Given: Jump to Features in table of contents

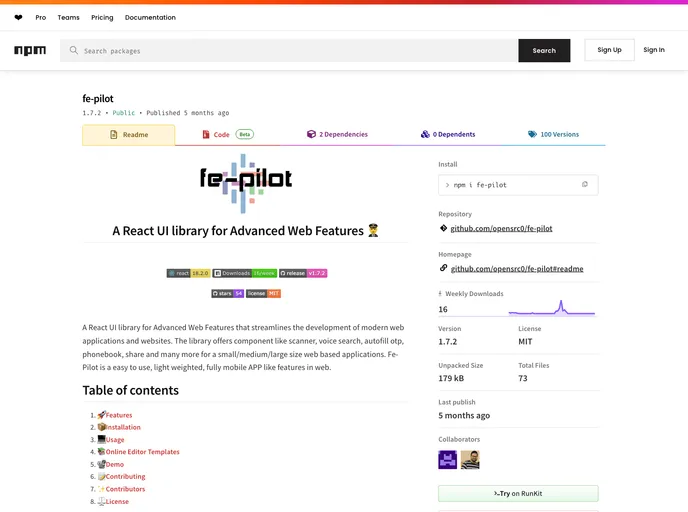Looking at the screenshot, I should point(118,415).
